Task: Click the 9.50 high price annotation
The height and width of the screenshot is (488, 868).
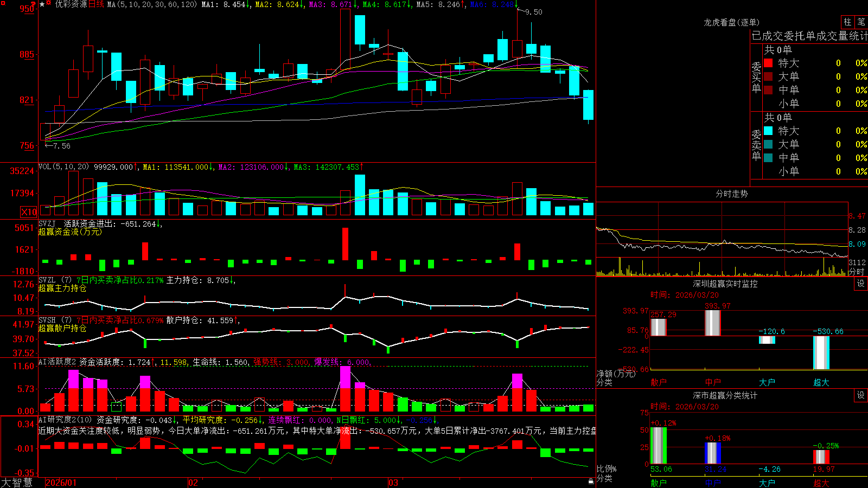Action: (534, 12)
